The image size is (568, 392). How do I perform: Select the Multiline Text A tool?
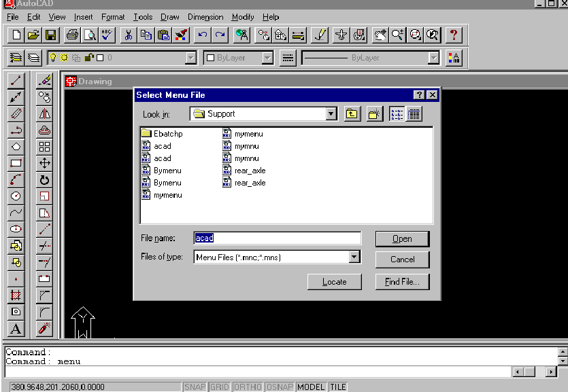click(x=16, y=328)
